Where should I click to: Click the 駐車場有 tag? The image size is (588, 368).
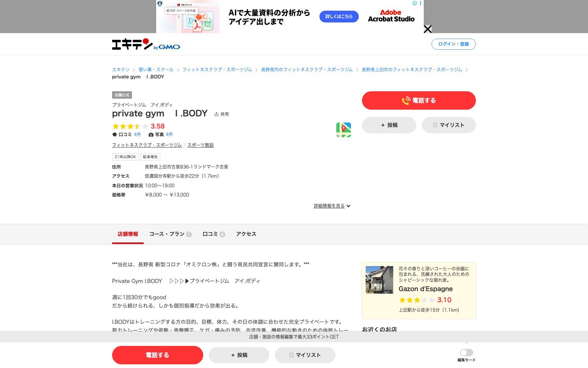pyautogui.click(x=150, y=157)
